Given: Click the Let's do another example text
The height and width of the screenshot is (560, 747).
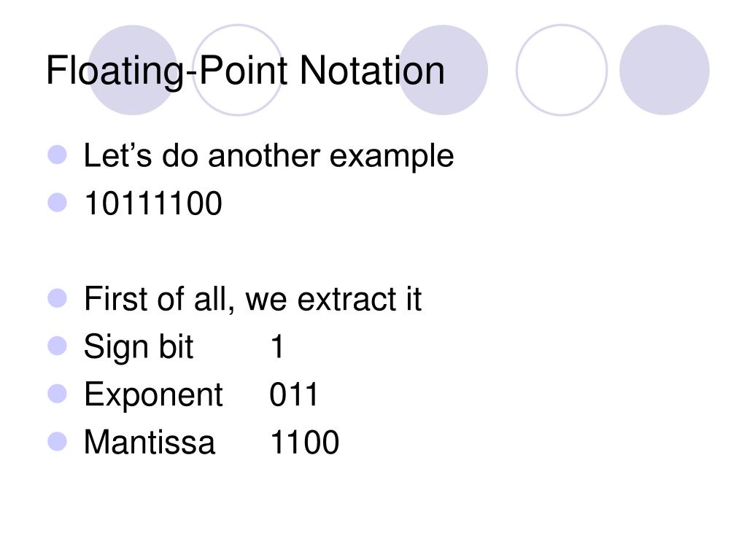Looking at the screenshot, I should pos(268,156).
